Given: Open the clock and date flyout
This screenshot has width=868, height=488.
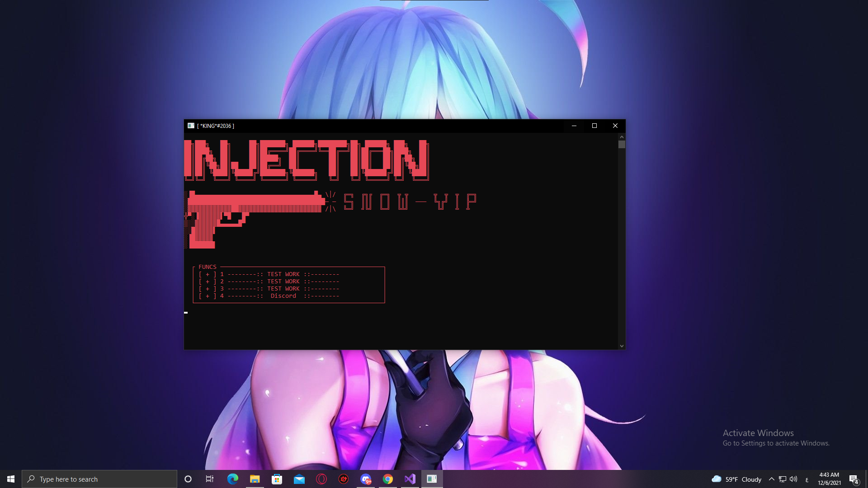Looking at the screenshot, I should [x=829, y=479].
